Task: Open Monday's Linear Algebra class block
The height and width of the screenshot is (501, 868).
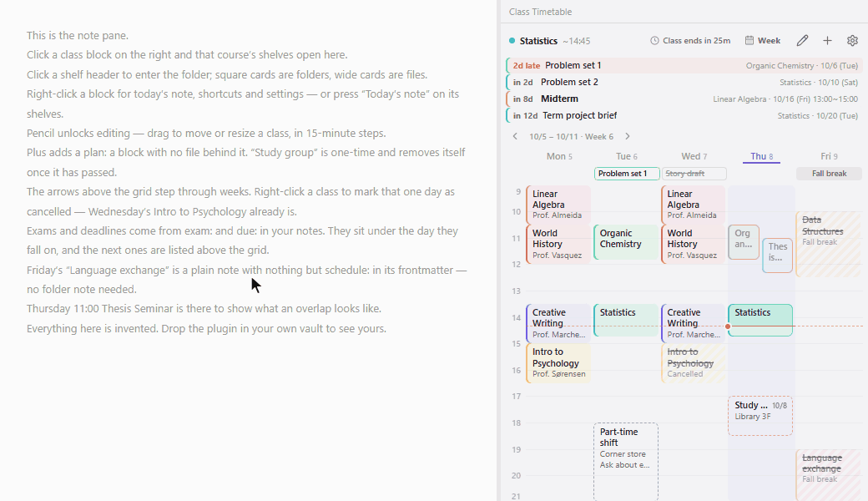Action: pos(558,205)
